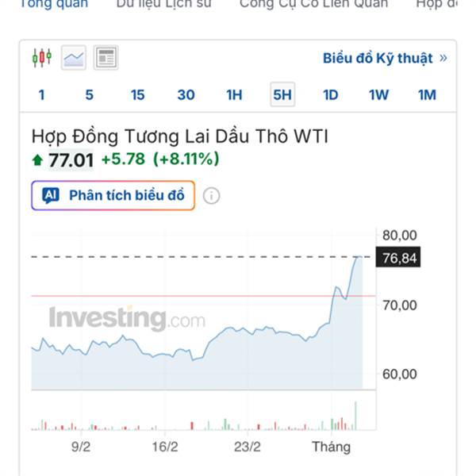Click the 76,84 current price marker
This screenshot has height=476, width=476.
coord(400,257)
